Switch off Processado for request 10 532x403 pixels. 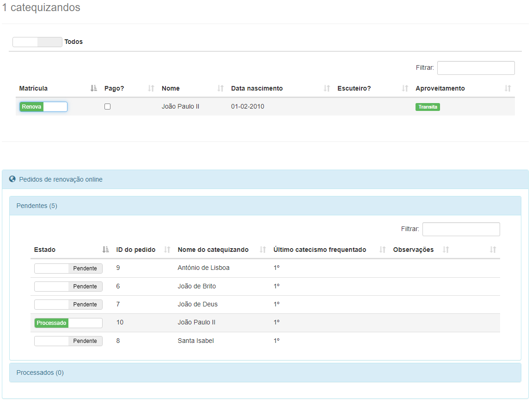coord(68,323)
